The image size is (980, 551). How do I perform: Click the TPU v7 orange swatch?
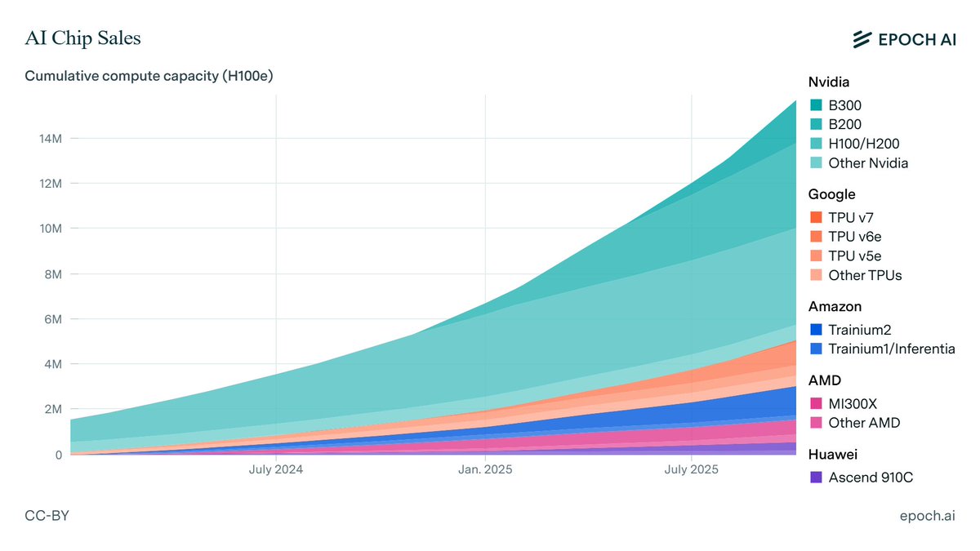tap(815, 217)
